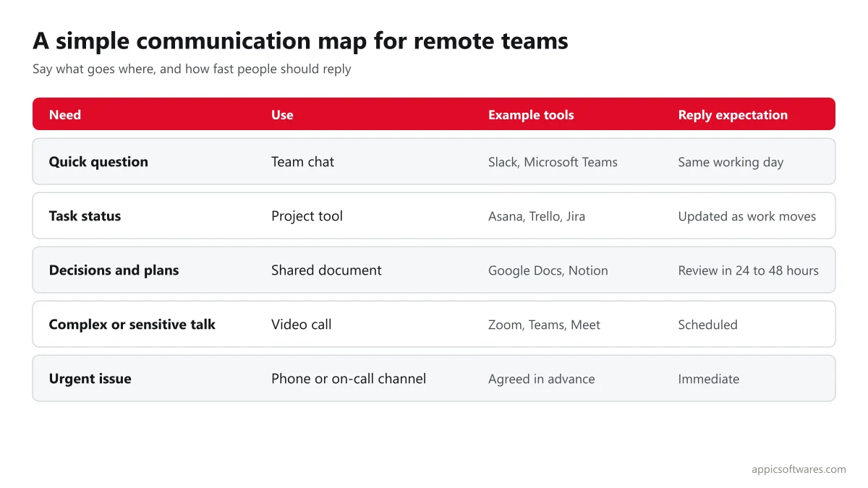This screenshot has height=488, width=868.
Task: Click the title 'A simple communication map for remote teams'
Action: point(300,41)
